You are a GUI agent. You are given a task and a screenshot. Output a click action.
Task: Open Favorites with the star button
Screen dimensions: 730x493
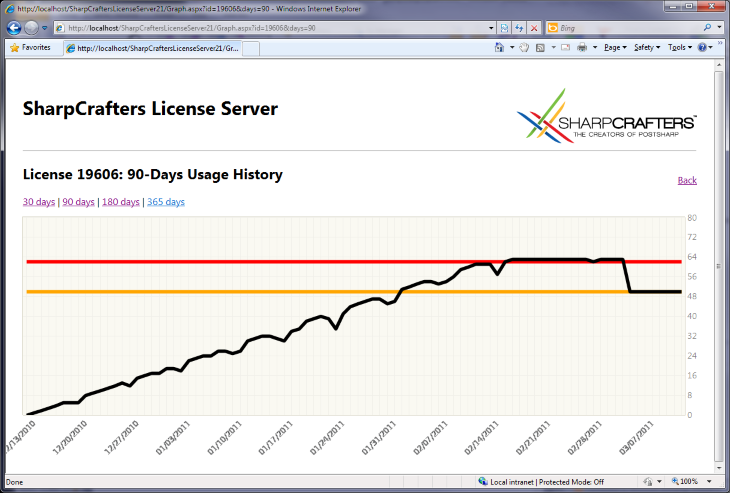coord(30,47)
